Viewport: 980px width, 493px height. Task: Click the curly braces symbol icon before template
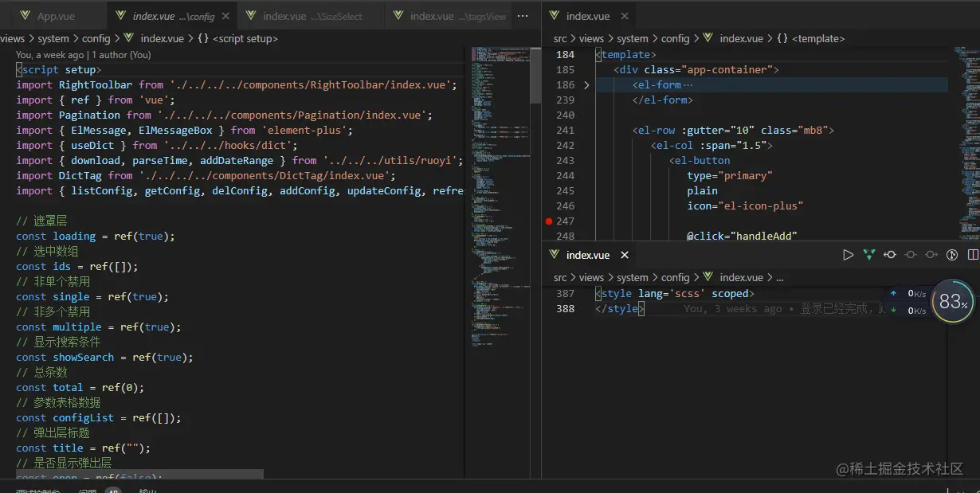coord(782,38)
